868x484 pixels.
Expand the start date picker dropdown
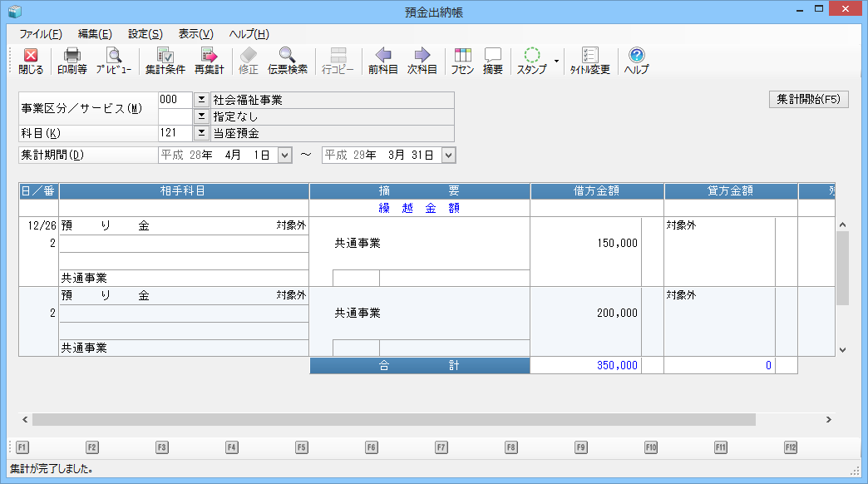pyautogui.click(x=285, y=156)
